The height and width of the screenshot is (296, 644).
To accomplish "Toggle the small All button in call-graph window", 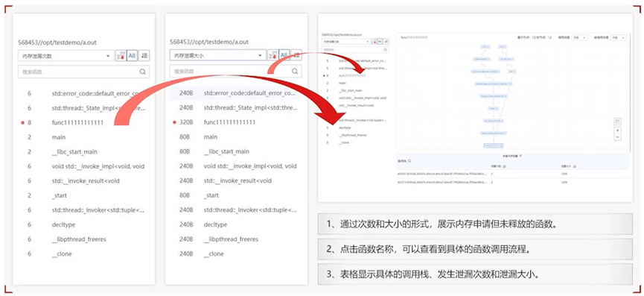I will click(380, 42).
